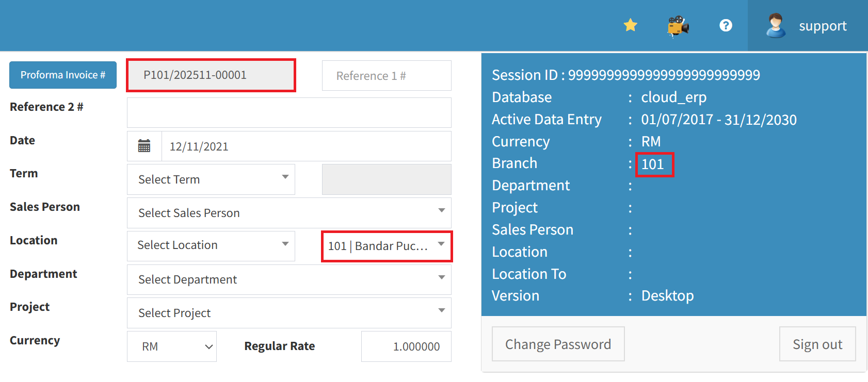Expand the Select Term dropdown

click(211, 179)
